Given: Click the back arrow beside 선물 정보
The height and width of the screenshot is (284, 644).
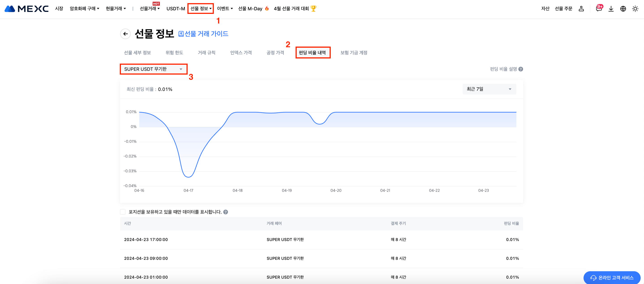Looking at the screenshot, I should click(x=125, y=34).
